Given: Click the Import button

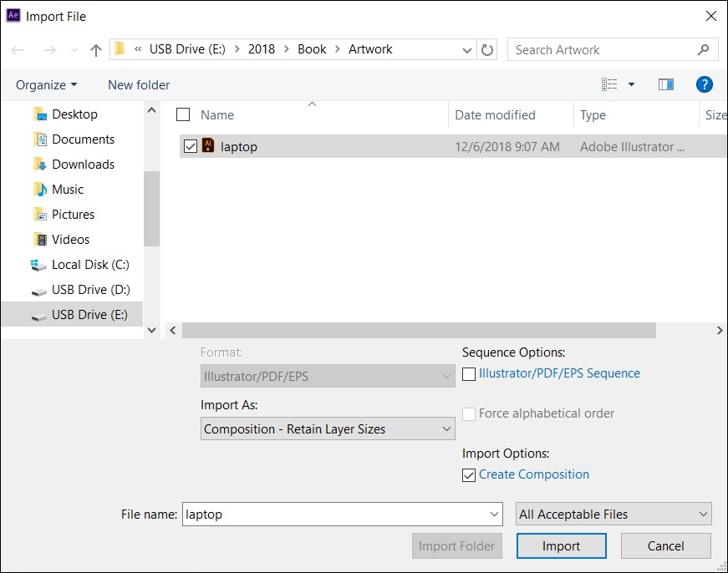Looking at the screenshot, I should click(562, 546).
